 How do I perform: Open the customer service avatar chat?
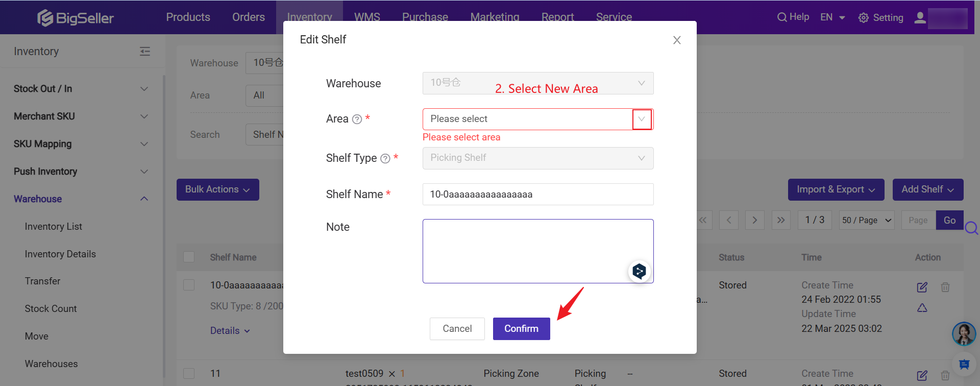pyautogui.click(x=964, y=334)
